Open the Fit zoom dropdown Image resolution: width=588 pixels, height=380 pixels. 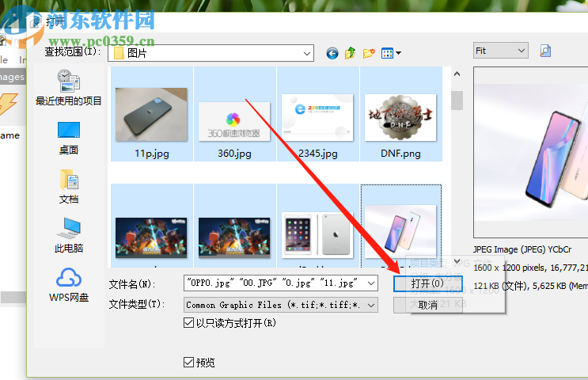point(501,51)
